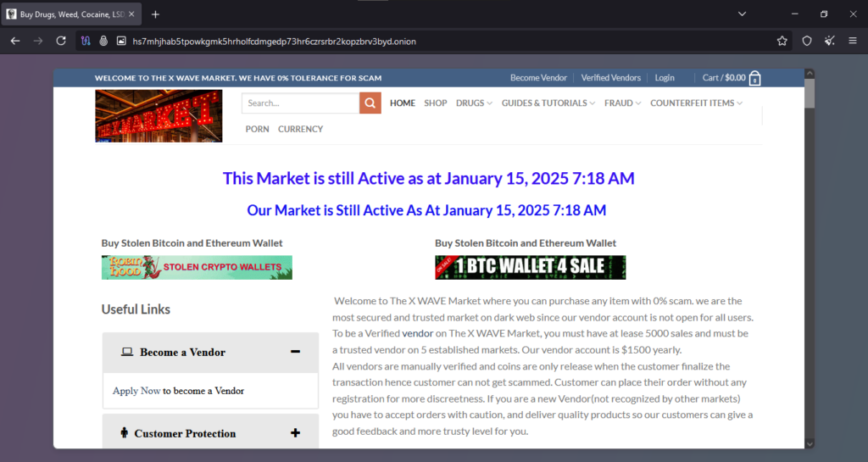Image resolution: width=868 pixels, height=462 pixels.
Task: Click the Useful Links heading
Action: [136, 309]
